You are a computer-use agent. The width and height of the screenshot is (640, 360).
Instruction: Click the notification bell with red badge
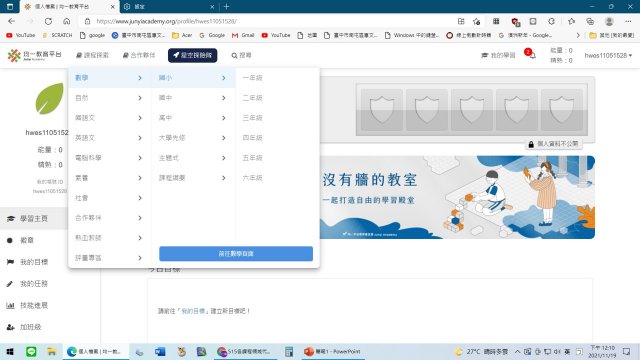531,55
